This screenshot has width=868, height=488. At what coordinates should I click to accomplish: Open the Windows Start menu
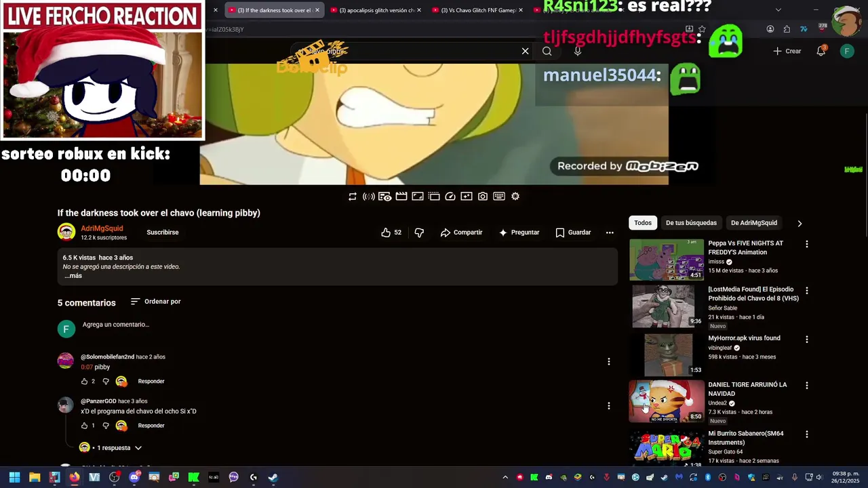[x=14, y=477]
